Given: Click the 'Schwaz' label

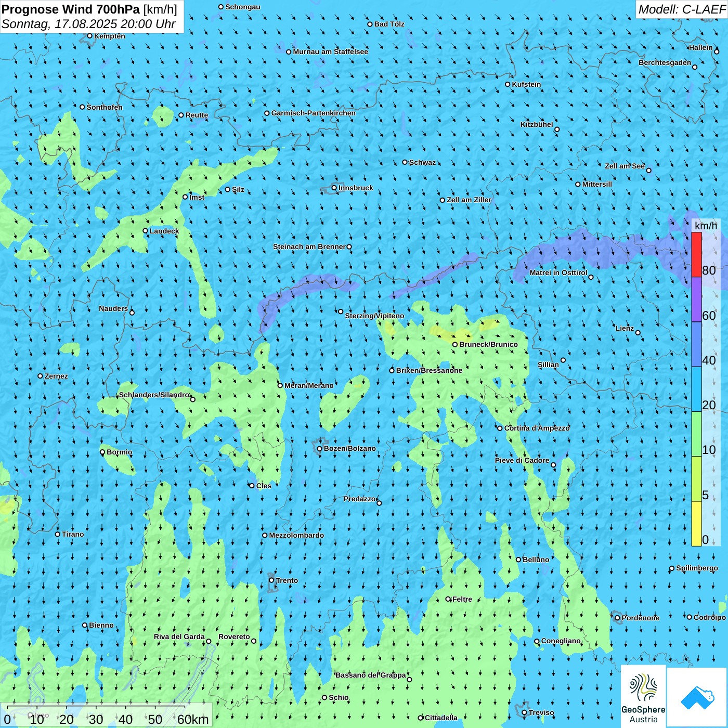Looking at the screenshot, I should coord(422,162).
